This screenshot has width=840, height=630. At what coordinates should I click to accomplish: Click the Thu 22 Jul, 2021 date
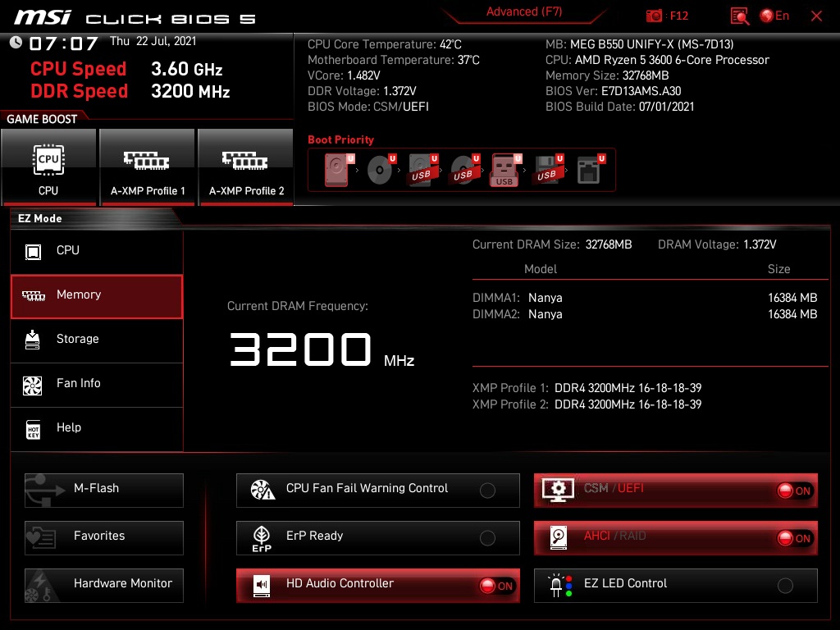pyautogui.click(x=153, y=41)
